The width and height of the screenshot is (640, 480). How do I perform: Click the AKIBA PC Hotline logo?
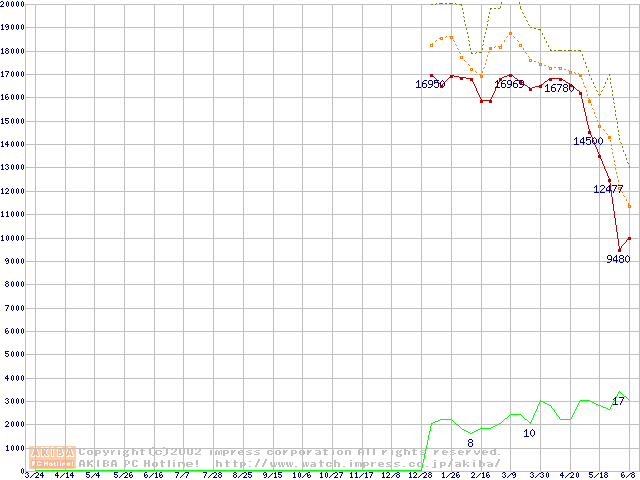tap(53, 457)
